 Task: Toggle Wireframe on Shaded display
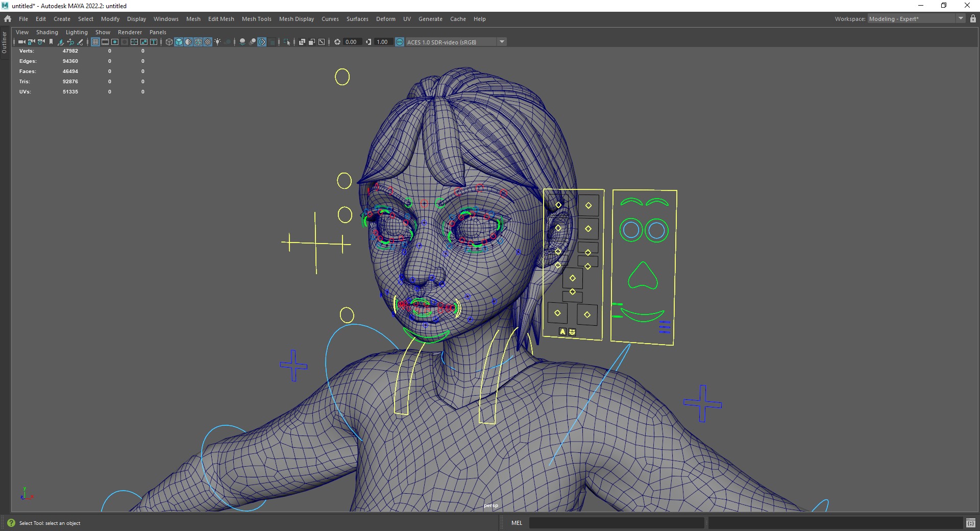click(198, 42)
